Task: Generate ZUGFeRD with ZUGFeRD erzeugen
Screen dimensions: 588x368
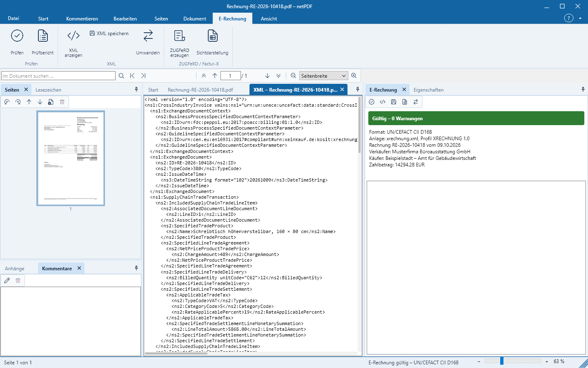Action: [180, 44]
